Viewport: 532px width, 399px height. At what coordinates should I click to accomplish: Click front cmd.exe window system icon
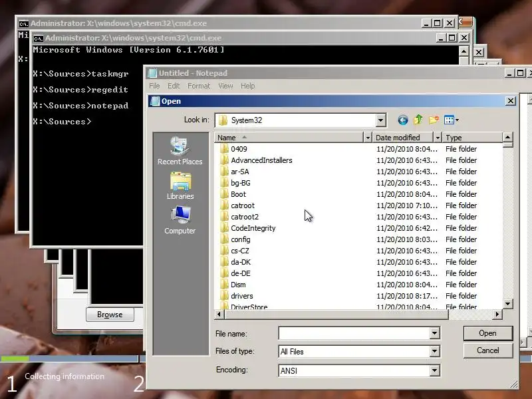pos(39,38)
